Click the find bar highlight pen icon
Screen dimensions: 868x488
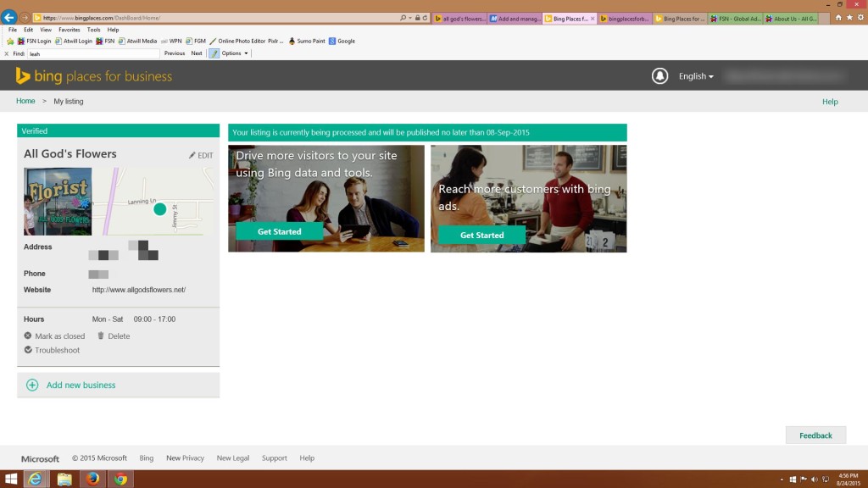(214, 53)
